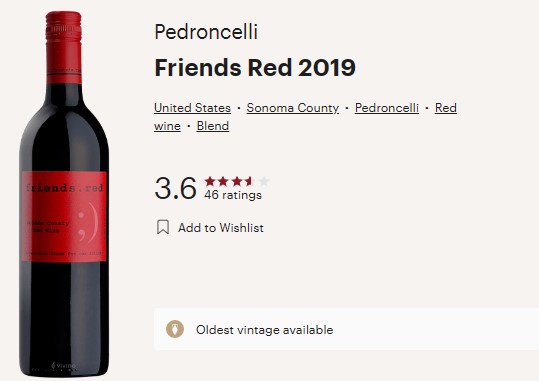Click the 3.6 average rating number

[176, 188]
